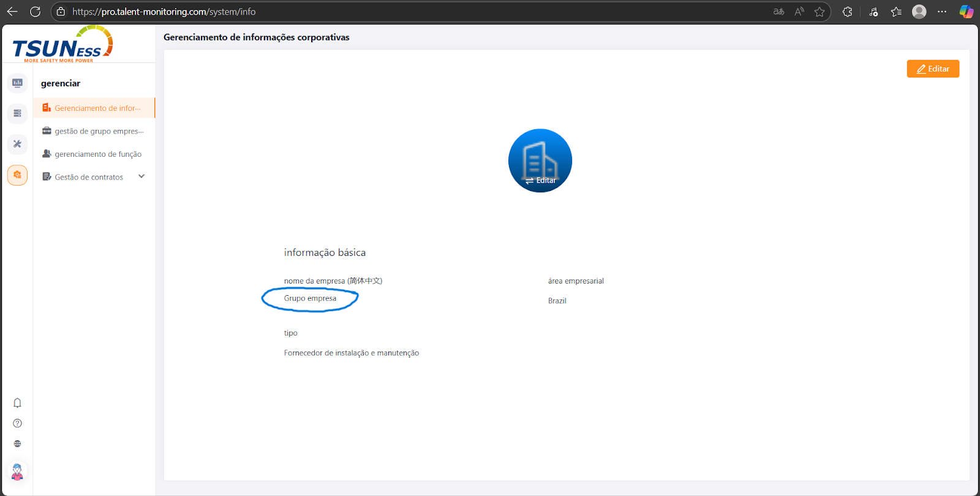Click the server list icon in sidebar

[17, 113]
